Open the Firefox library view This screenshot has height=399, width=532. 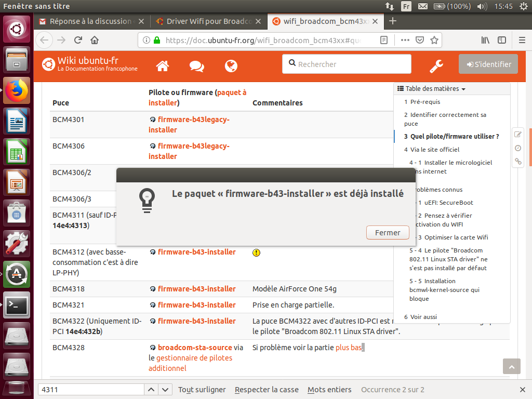(x=485, y=41)
